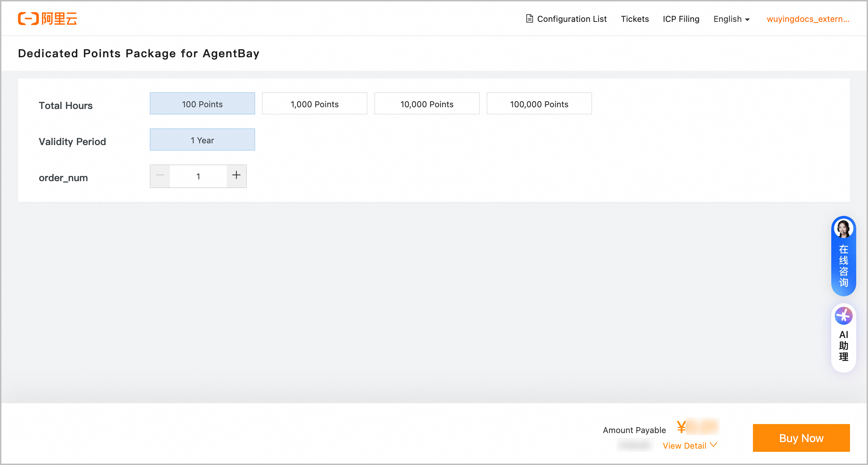The width and height of the screenshot is (868, 465).
Task: Open the Configuration List link
Action: tap(572, 19)
